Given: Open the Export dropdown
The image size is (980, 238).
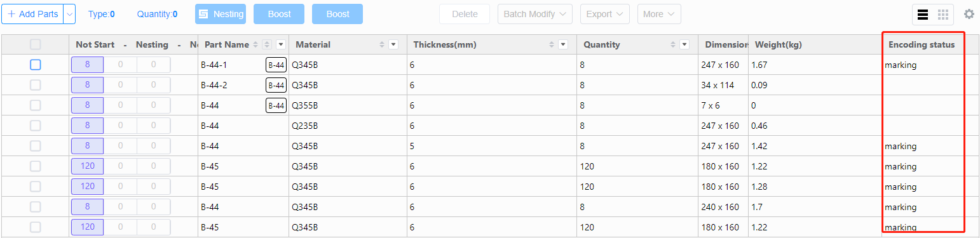Looking at the screenshot, I should pos(604,14).
